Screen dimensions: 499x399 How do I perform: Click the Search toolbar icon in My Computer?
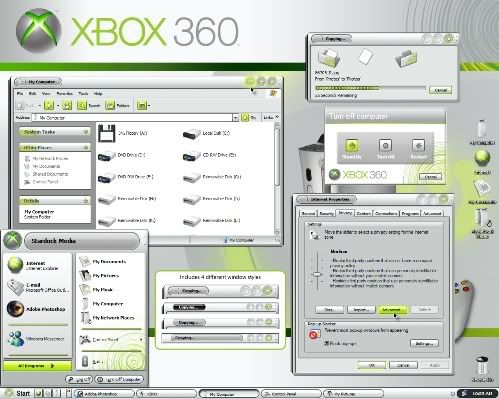point(81,105)
